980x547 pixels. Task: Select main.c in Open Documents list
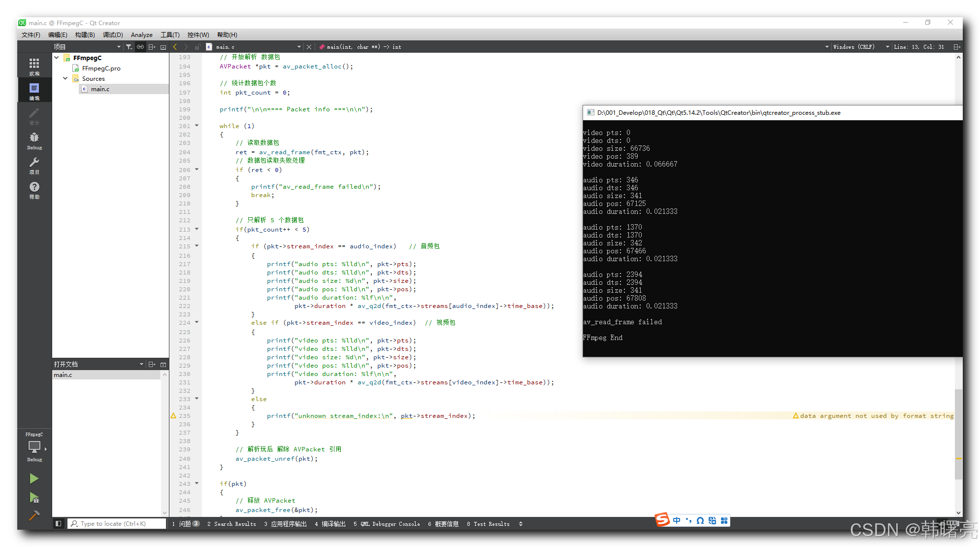[x=107, y=375]
